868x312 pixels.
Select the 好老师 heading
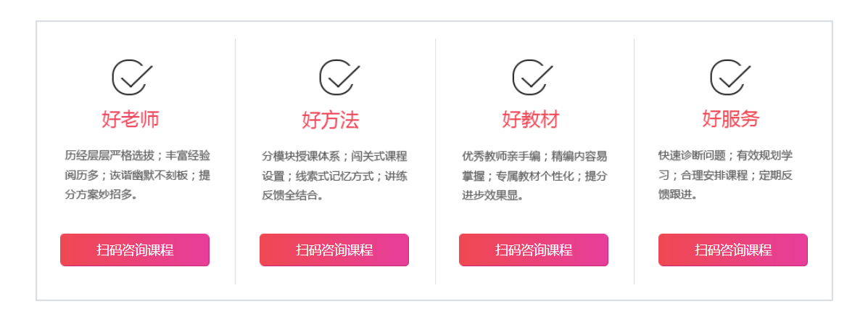[x=131, y=119]
